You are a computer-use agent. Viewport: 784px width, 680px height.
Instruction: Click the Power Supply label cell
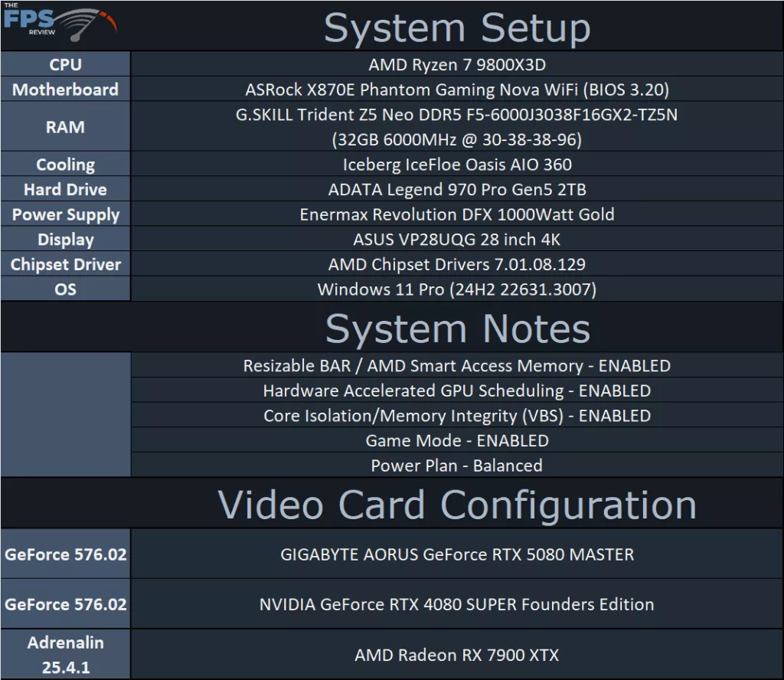(66, 214)
